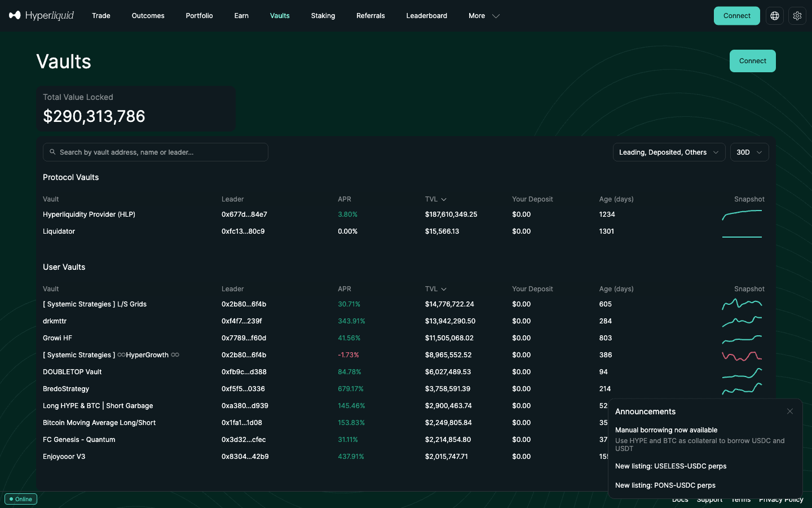Open the language globe icon

click(x=775, y=16)
